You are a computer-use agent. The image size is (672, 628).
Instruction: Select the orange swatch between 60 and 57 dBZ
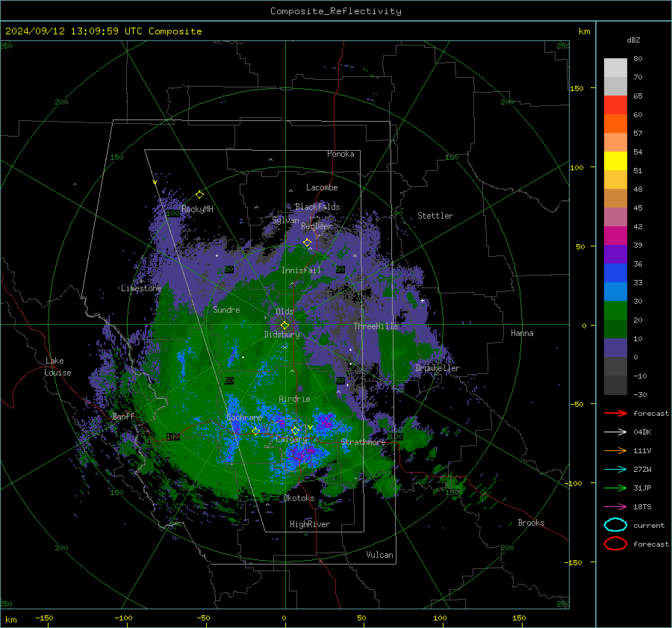point(615,124)
